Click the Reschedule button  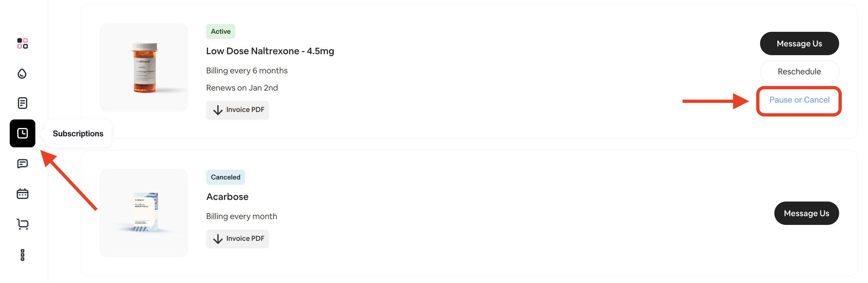coord(799,71)
